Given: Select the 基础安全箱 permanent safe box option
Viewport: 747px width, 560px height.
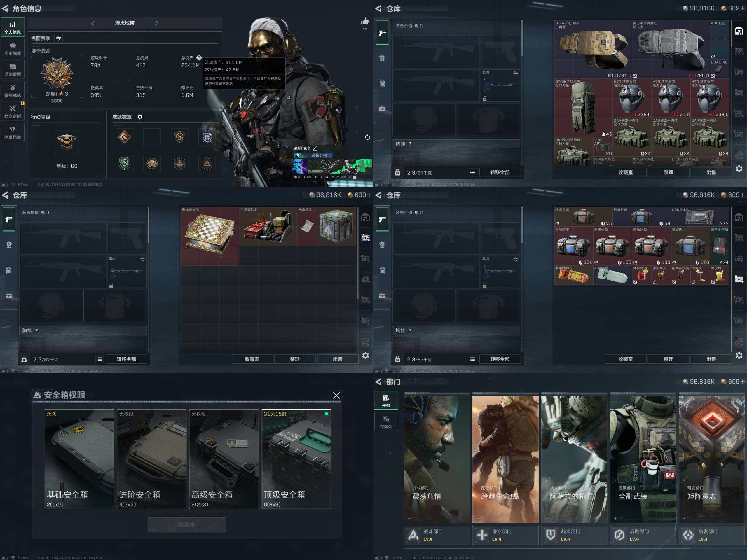Looking at the screenshot, I should pyautogui.click(x=79, y=459).
